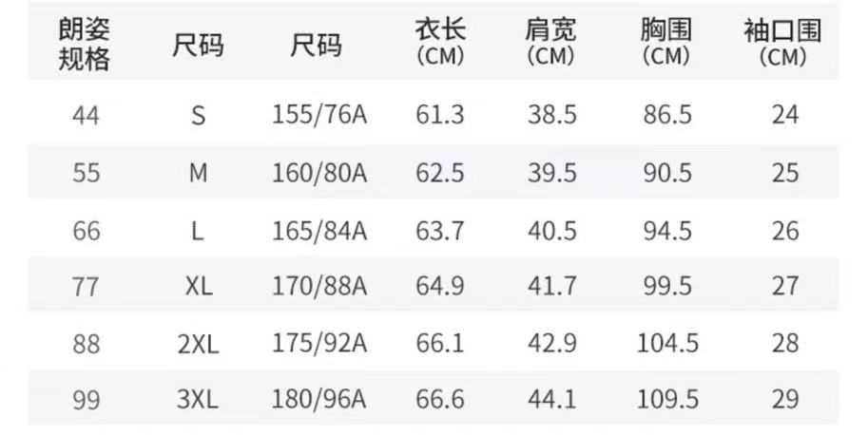Select the size S cell
Viewport: 868px width, 435px height.
click(198, 116)
